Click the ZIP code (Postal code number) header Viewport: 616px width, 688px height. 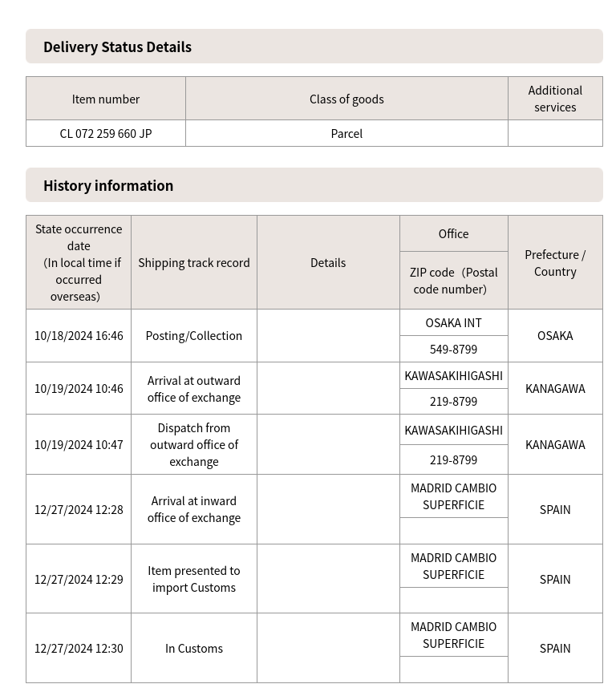click(453, 281)
